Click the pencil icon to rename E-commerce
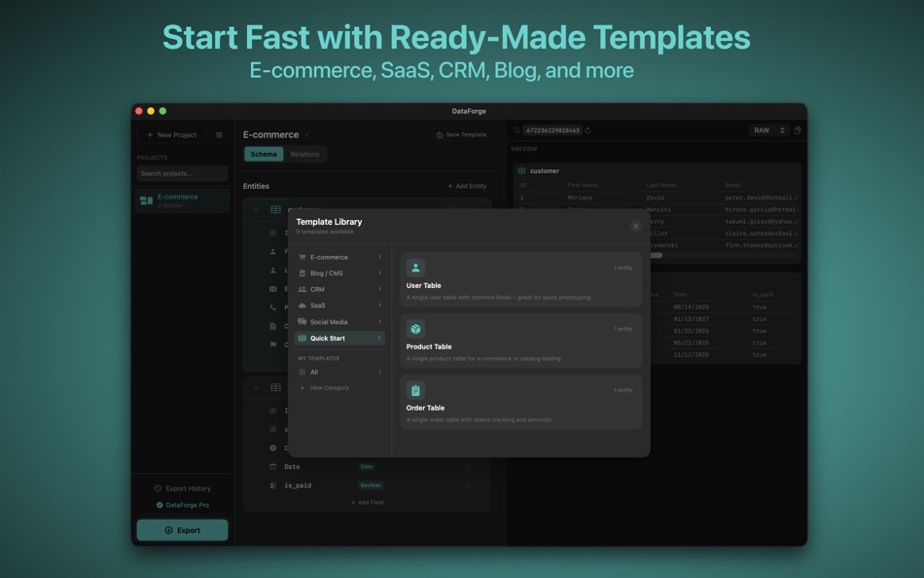924x578 pixels. [307, 134]
